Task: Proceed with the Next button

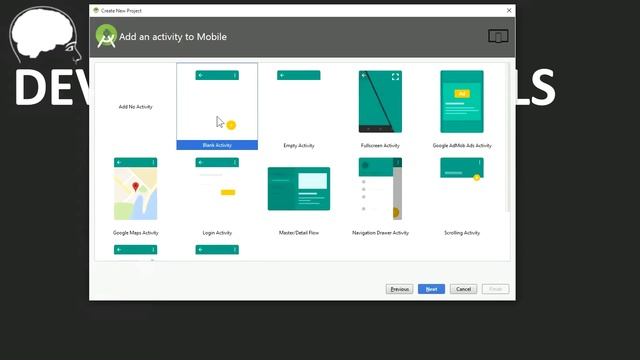Action: (x=431, y=289)
